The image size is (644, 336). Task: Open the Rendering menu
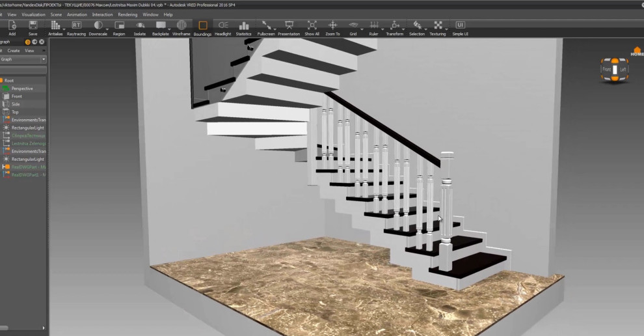(x=127, y=14)
